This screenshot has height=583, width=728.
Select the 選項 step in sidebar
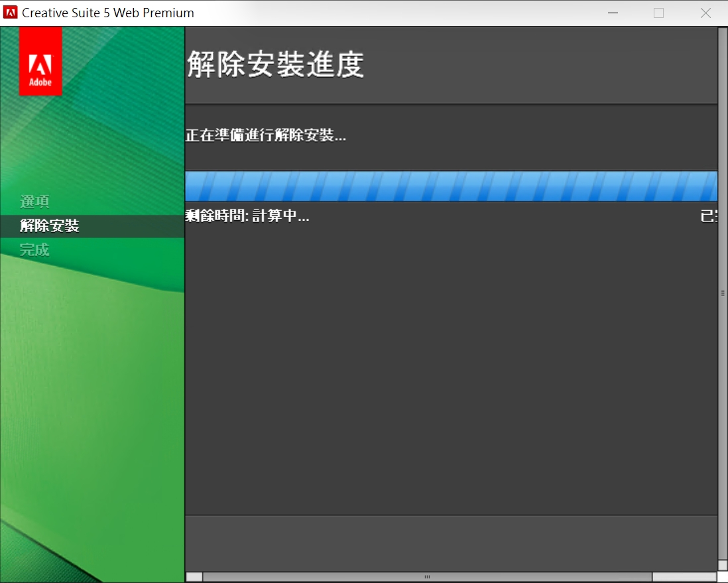tap(34, 202)
